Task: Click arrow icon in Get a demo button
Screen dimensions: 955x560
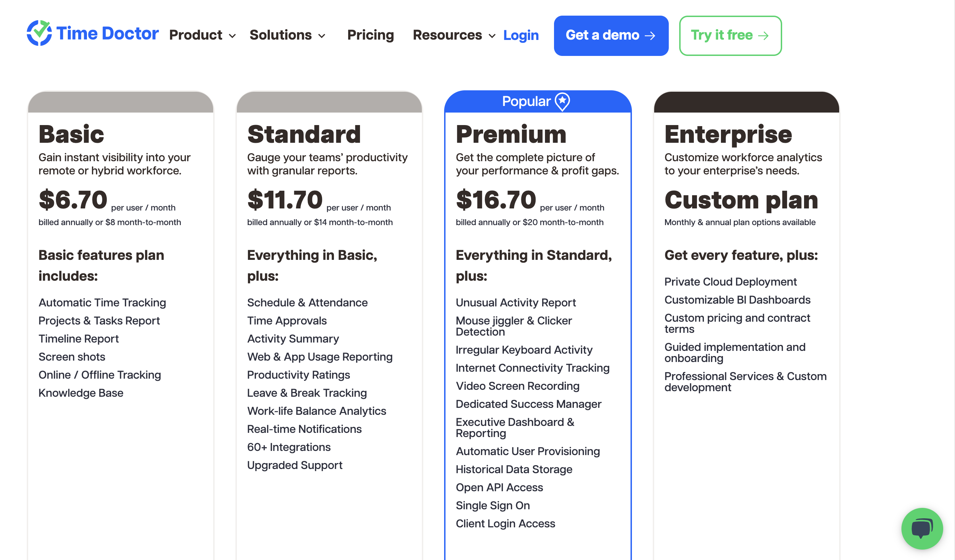Action: pyautogui.click(x=650, y=35)
